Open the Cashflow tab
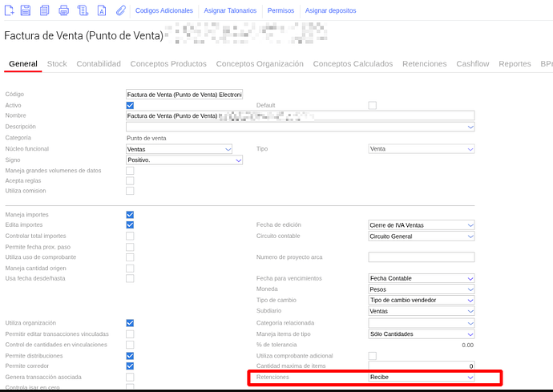Screen dimensions: 553x392 click(473, 64)
